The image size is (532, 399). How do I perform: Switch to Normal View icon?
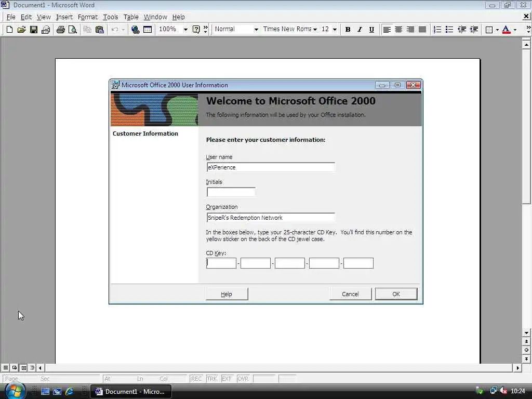(6, 367)
